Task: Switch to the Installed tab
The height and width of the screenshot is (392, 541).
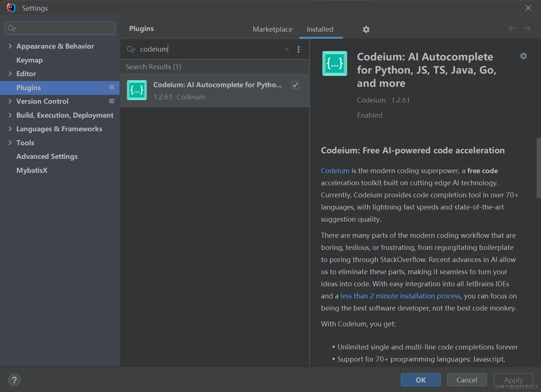Action: click(320, 29)
